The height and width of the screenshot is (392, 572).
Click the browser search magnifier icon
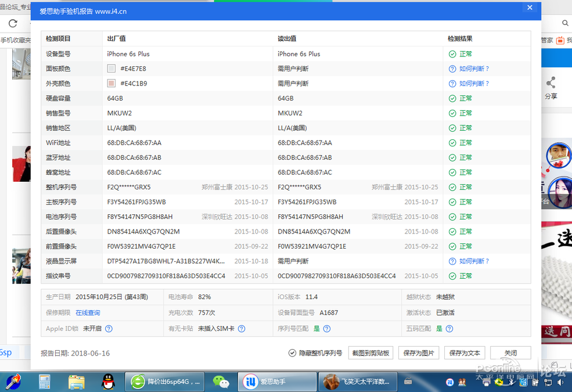(x=565, y=23)
